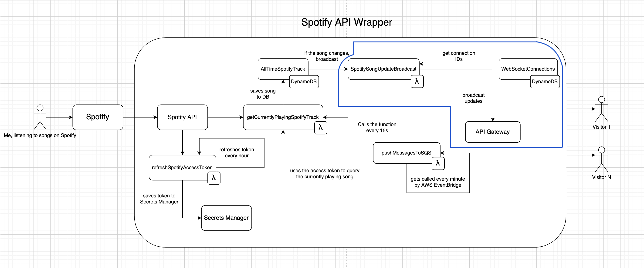The width and height of the screenshot is (644, 268).
Task: Click the DynamoDB badge under AllTimeSpotifyTrack
Action: point(304,82)
